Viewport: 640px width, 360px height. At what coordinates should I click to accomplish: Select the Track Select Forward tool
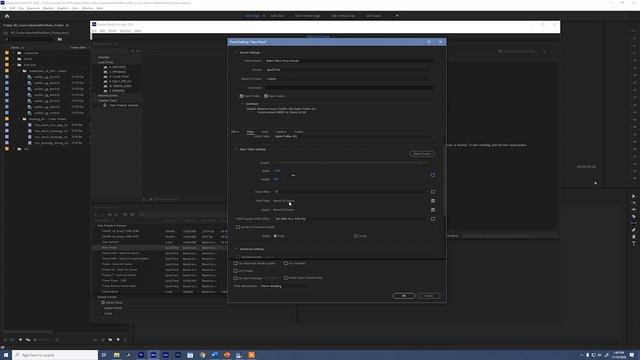point(633,203)
